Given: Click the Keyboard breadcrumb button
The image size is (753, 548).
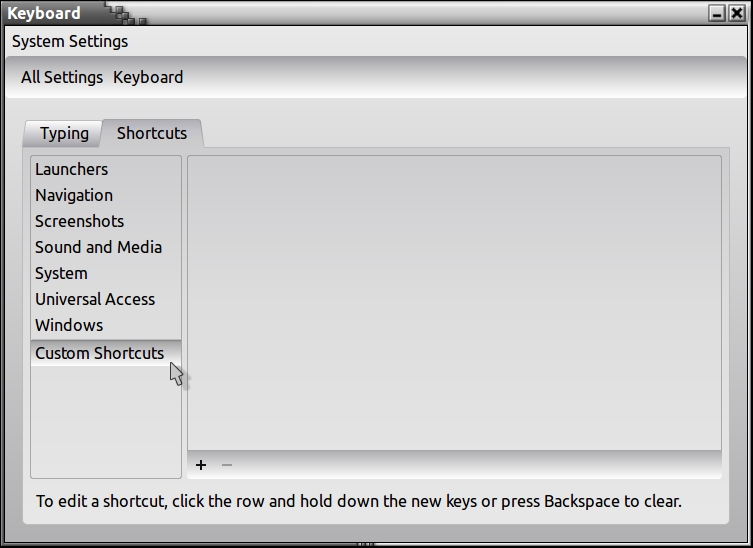Looking at the screenshot, I should point(148,77).
